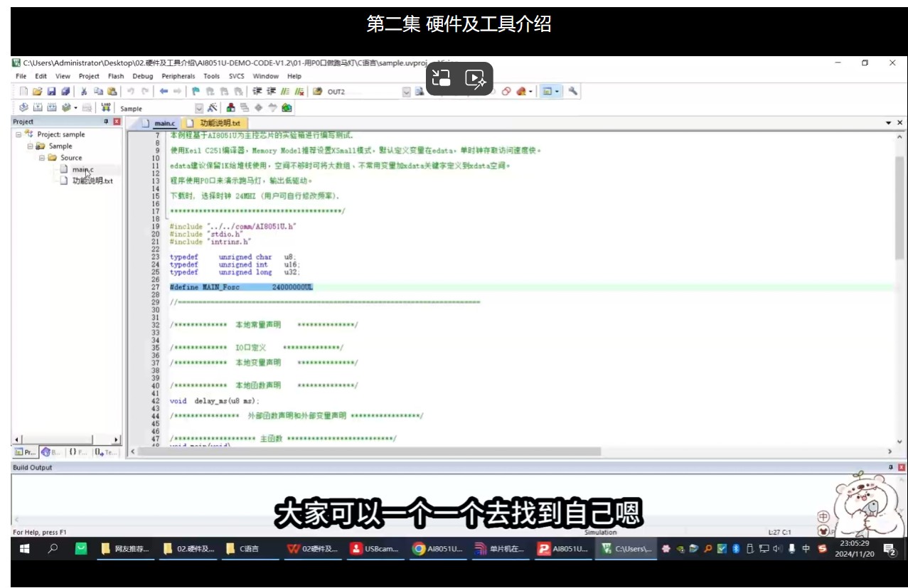Click the video play overlay button

pyautogui.click(x=476, y=79)
